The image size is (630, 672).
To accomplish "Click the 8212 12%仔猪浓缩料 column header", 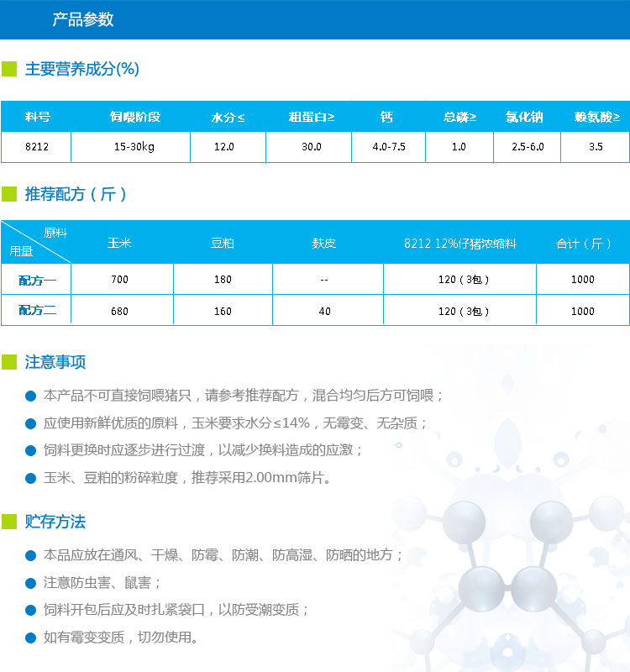I will pos(459,244).
